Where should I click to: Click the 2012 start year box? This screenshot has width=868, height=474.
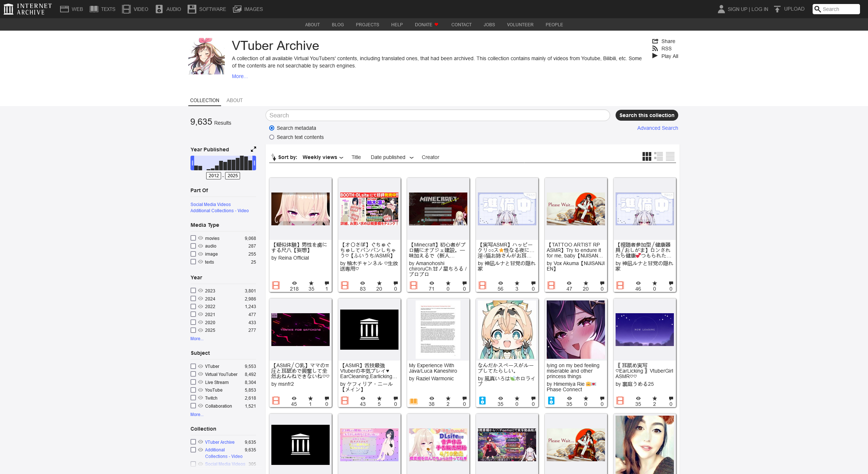pos(214,176)
